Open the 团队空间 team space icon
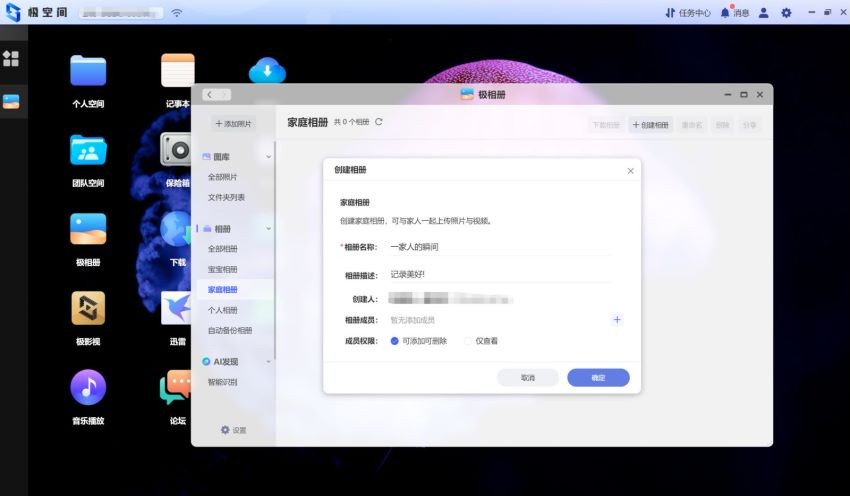 coord(88,150)
